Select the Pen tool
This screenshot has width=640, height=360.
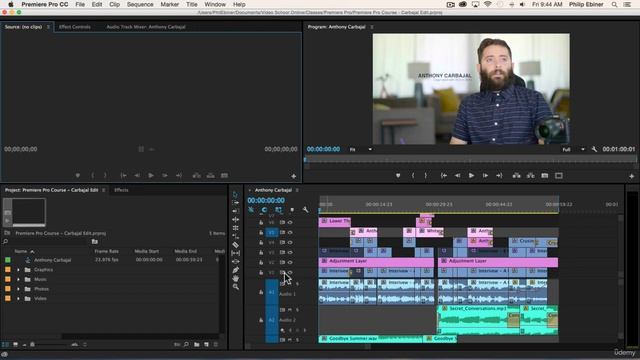point(236,270)
